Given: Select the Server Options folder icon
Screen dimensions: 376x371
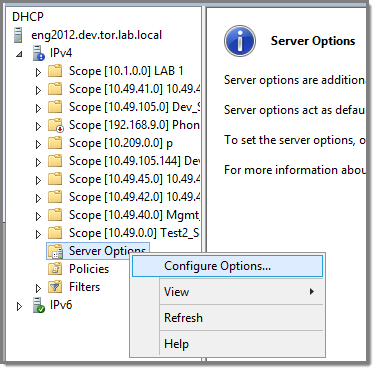Looking at the screenshot, I should coord(55,252).
